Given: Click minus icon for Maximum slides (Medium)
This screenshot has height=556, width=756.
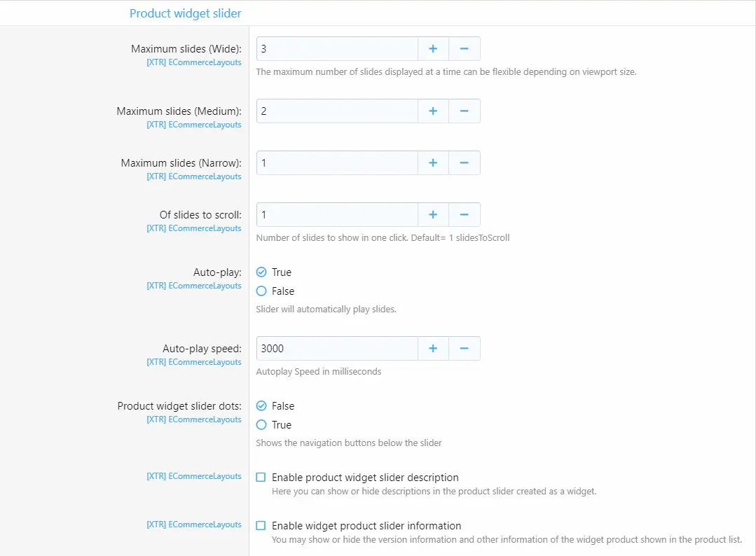Looking at the screenshot, I should click(464, 111).
